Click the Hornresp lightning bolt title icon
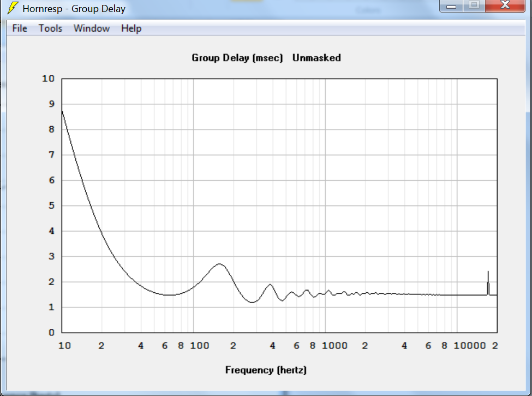 pyautogui.click(x=13, y=8)
